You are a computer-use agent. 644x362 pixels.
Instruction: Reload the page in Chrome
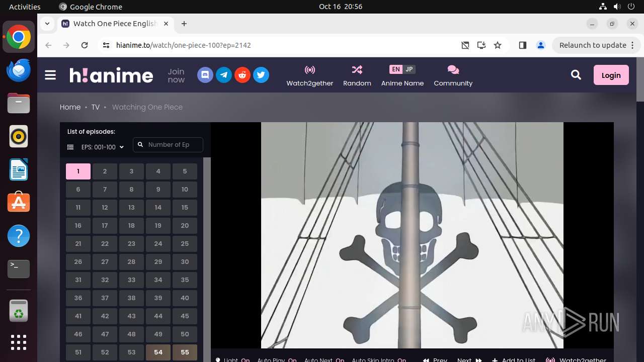tap(85, 45)
